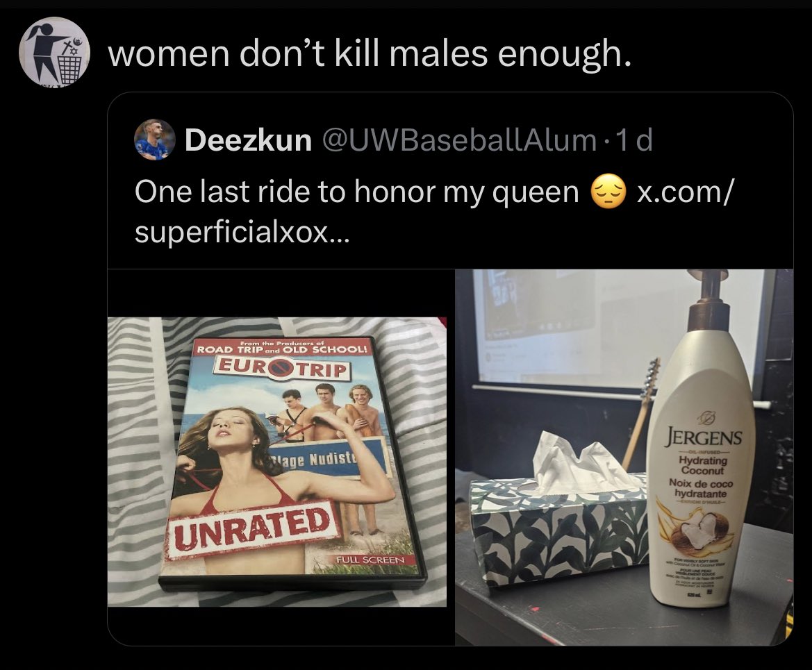Click the FULL SCREEN label on DVD

[x=370, y=560]
